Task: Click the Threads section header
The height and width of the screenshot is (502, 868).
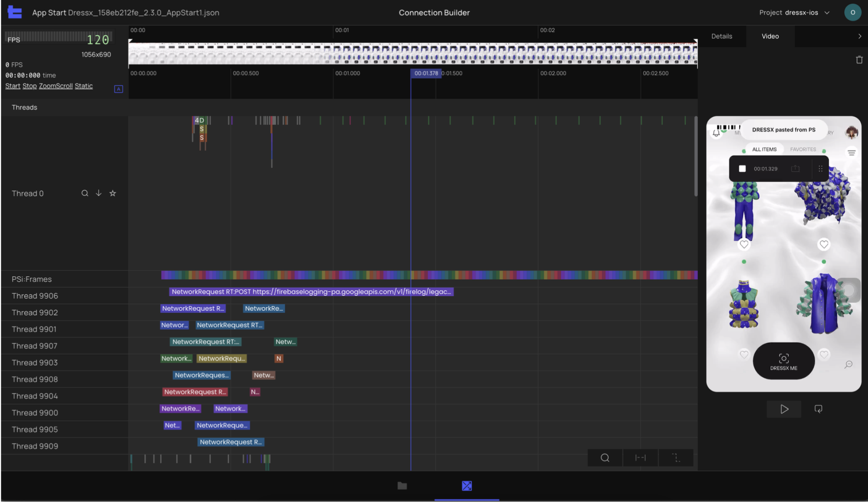Action: click(x=24, y=107)
